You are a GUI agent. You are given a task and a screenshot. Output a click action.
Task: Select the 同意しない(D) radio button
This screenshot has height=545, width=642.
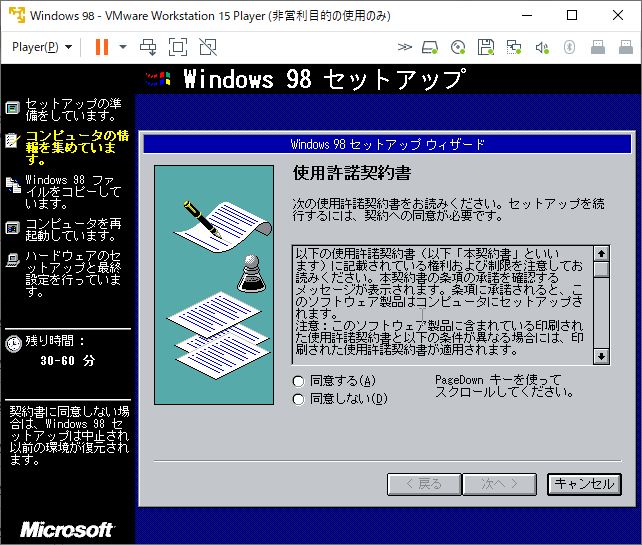298,399
